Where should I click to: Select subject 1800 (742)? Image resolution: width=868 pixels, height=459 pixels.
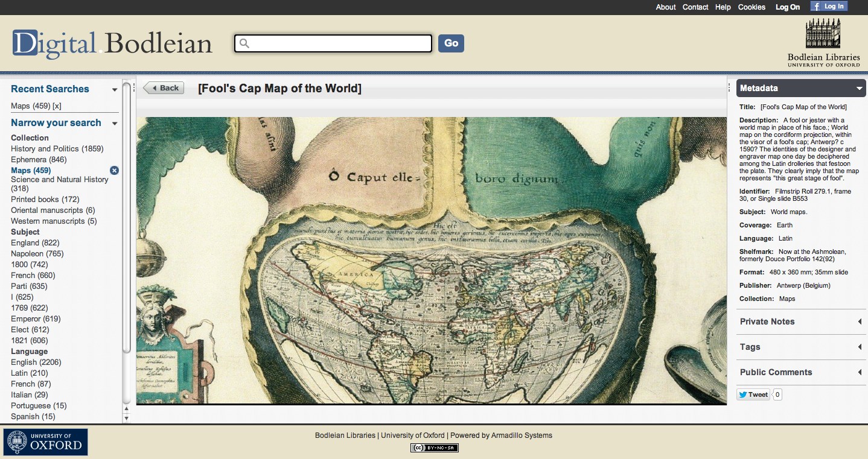tap(30, 265)
